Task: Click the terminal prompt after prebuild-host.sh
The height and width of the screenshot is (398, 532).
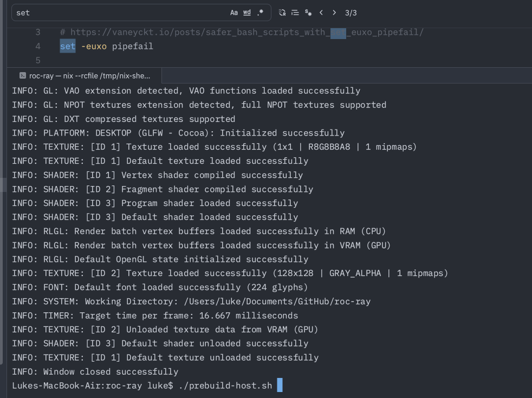Action: coord(280,386)
